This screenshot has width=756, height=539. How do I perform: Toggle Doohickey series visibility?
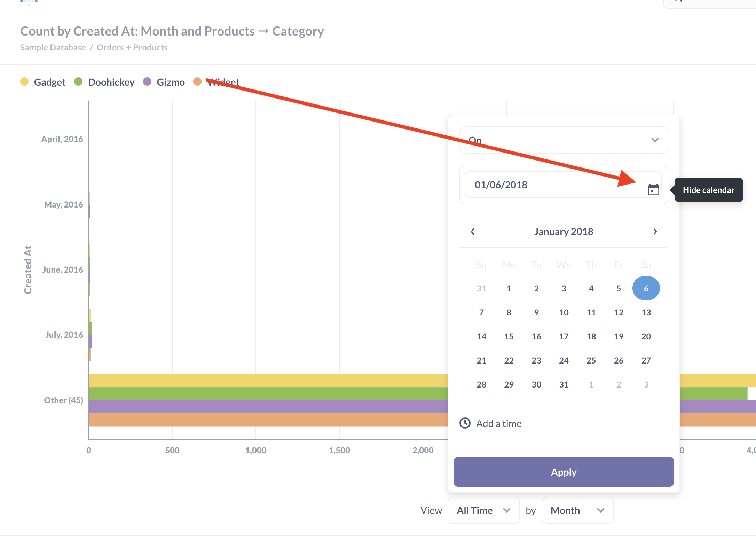[x=111, y=82]
